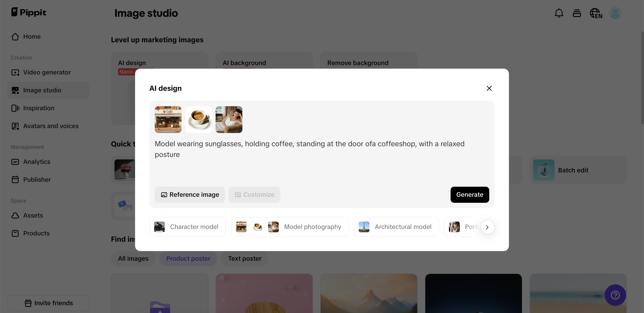Select the coffee cup reference thumbnail

click(198, 120)
